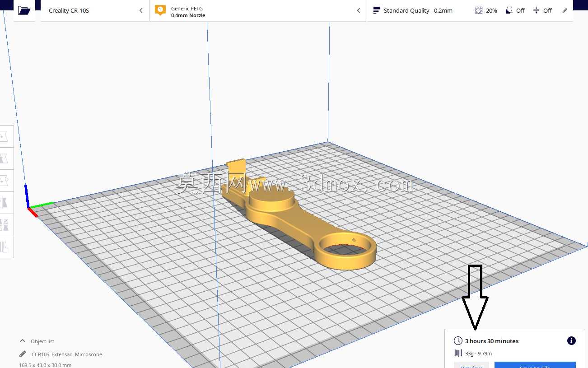Click the pencil icon beside CCR10S_Extensao_Microscope
This screenshot has height=368, width=588.
click(23, 354)
